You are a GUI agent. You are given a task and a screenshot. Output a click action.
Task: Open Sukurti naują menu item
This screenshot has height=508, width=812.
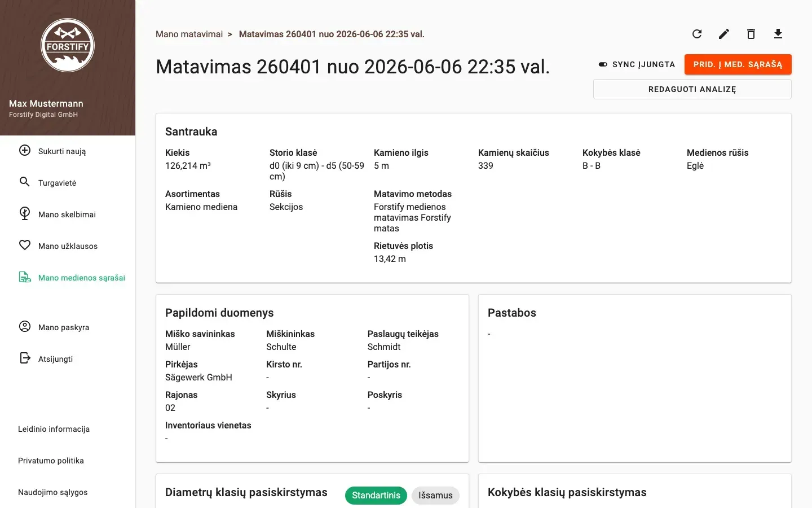(x=68, y=151)
